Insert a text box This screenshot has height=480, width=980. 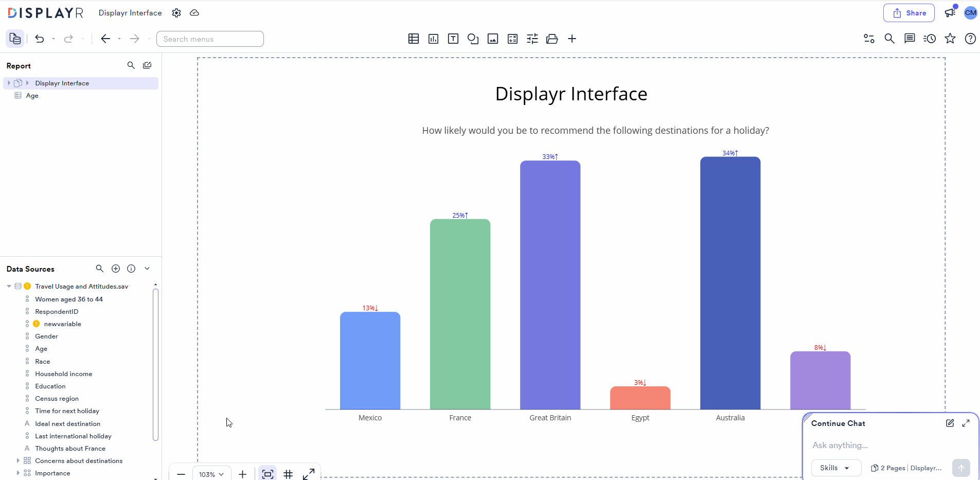tap(453, 39)
